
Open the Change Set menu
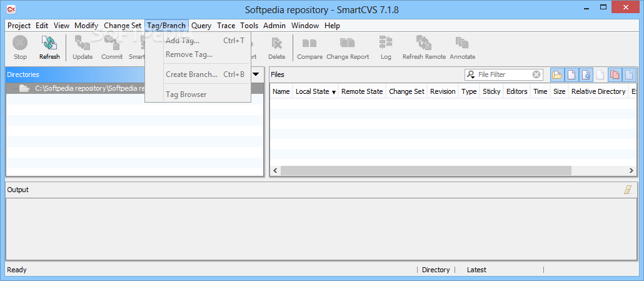pyautogui.click(x=123, y=26)
